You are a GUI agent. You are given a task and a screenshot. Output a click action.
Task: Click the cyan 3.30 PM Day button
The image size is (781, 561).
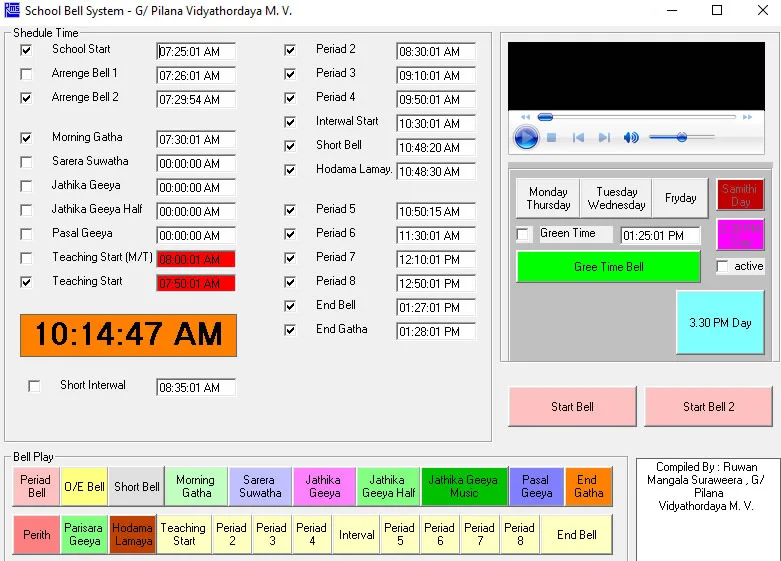pos(720,323)
